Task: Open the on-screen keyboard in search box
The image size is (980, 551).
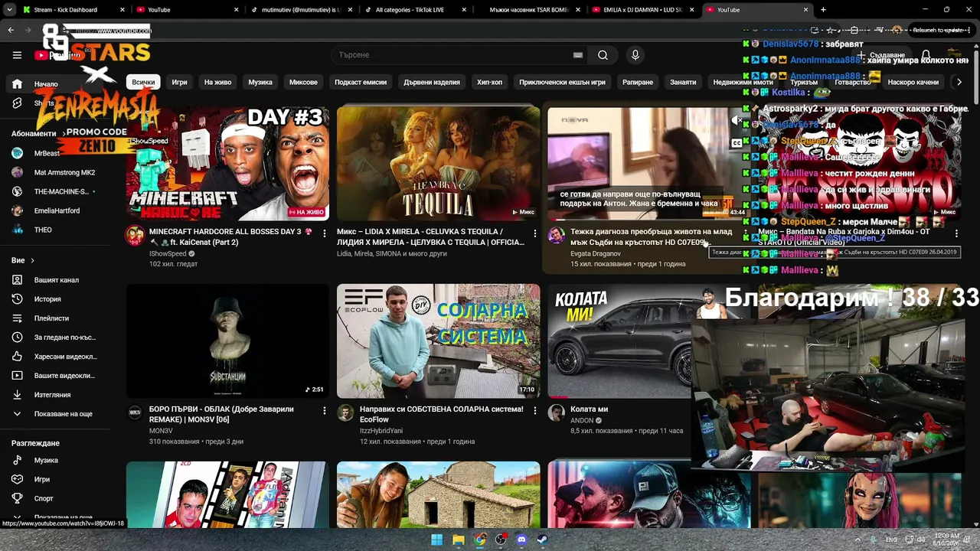Action: tap(578, 55)
